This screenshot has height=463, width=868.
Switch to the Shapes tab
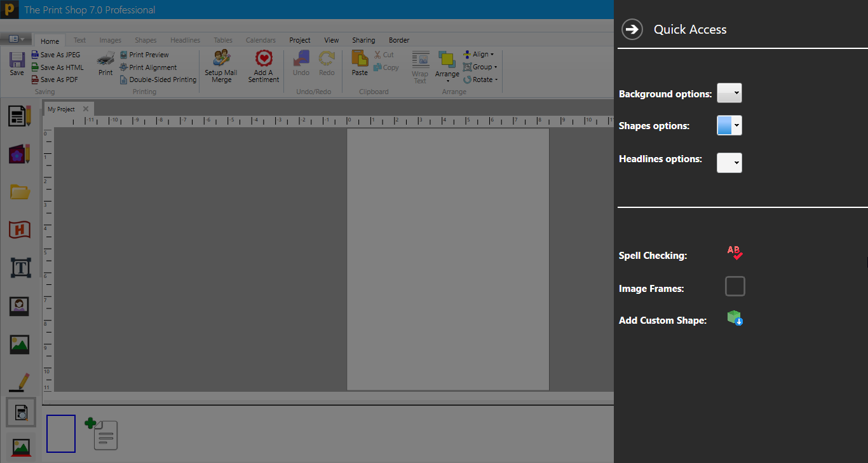[146, 40]
